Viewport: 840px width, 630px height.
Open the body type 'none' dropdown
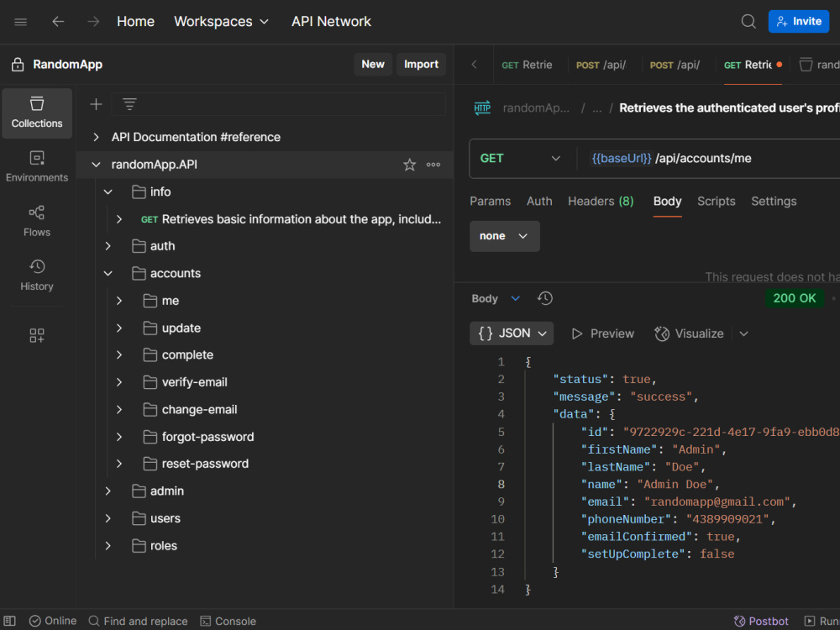click(505, 236)
